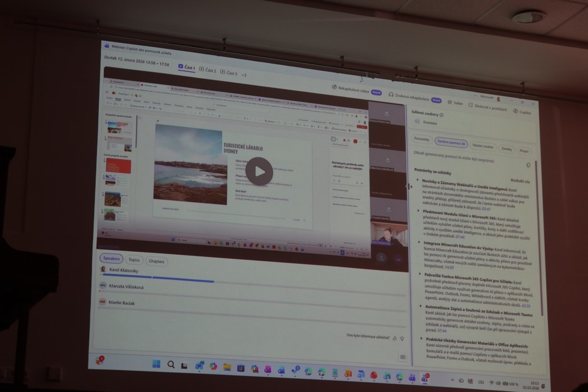Select the Topics tab
Viewport: 588px width, 392px height.
(134, 260)
